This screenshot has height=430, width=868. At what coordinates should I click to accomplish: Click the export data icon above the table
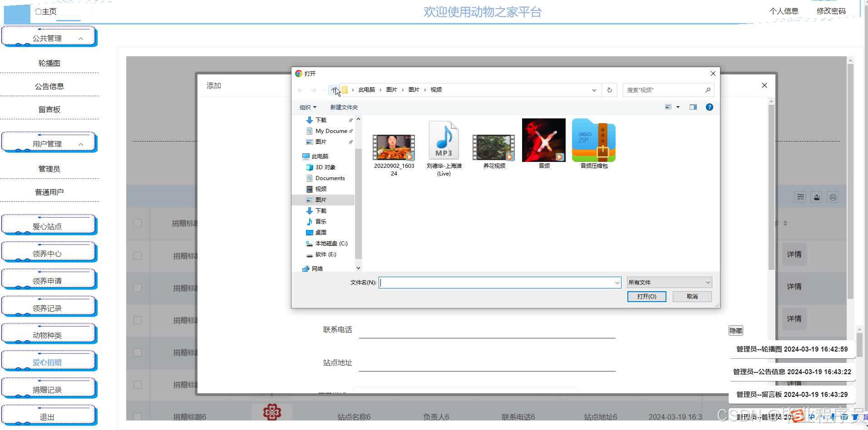click(x=816, y=197)
